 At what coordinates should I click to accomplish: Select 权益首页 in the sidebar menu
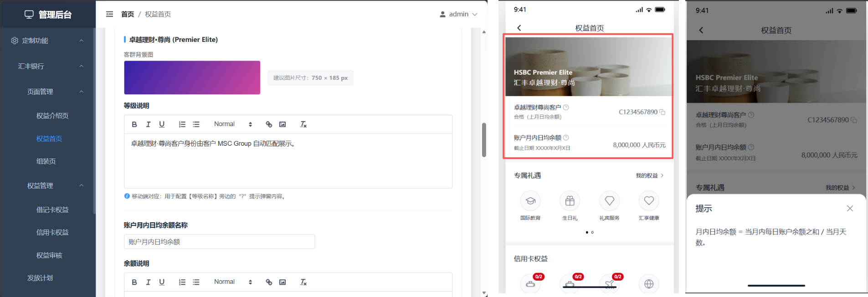49,138
